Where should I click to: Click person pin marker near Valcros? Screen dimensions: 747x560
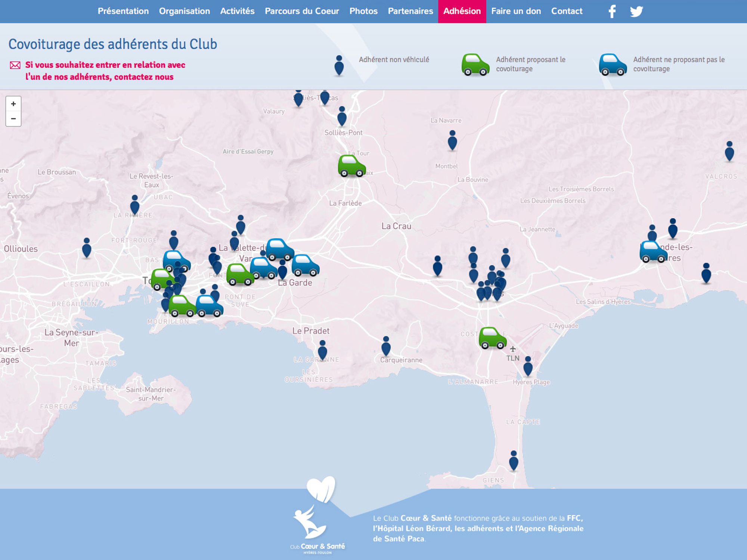point(729,152)
